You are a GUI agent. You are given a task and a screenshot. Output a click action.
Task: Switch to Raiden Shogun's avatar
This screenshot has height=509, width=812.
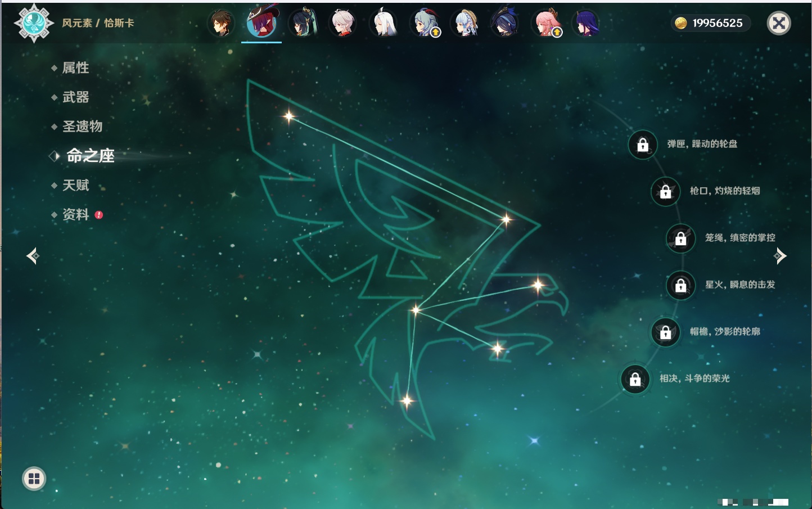tap(586, 24)
